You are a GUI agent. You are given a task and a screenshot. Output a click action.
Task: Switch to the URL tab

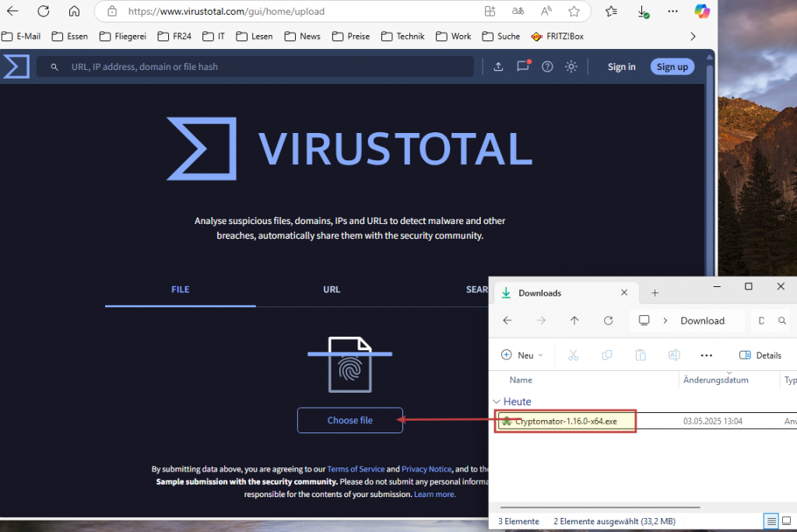pyautogui.click(x=332, y=289)
